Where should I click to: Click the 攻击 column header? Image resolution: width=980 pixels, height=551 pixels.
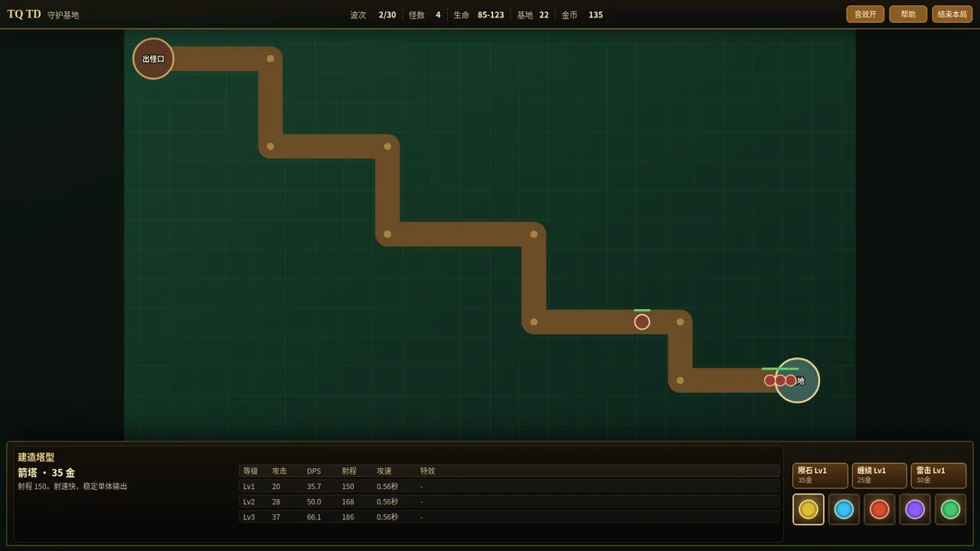click(x=279, y=471)
